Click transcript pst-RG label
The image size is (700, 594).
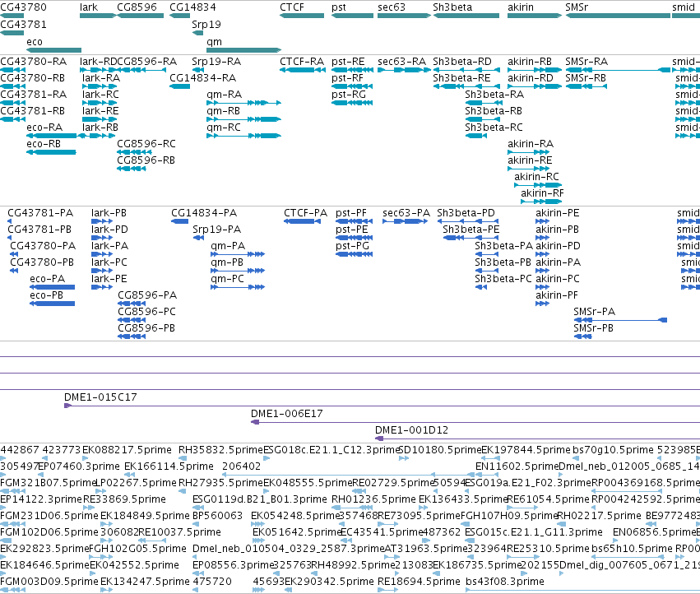[349, 95]
